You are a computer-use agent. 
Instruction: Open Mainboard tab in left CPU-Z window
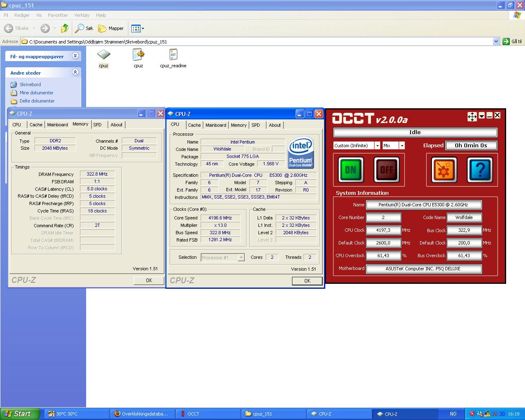coord(57,125)
